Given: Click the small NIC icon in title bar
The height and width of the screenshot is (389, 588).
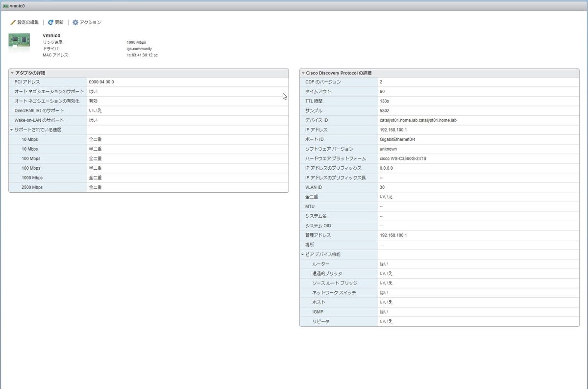Looking at the screenshot, I should pos(5,6).
